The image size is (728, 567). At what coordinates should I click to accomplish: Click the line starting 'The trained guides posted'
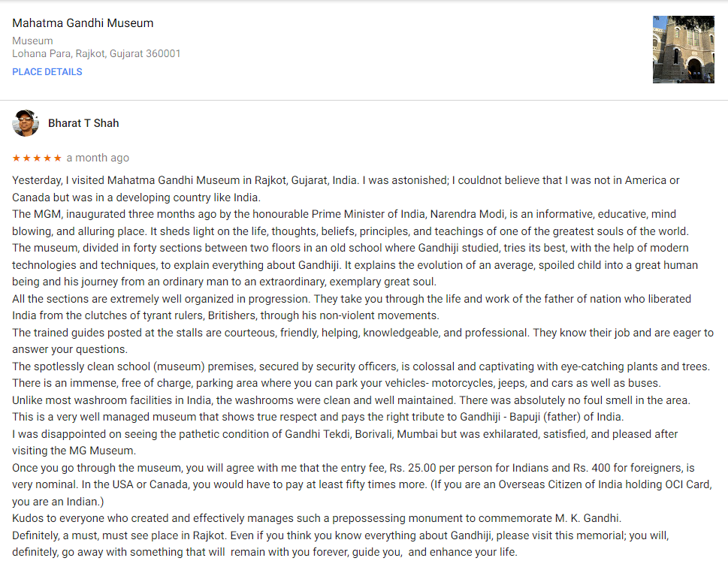click(362, 333)
